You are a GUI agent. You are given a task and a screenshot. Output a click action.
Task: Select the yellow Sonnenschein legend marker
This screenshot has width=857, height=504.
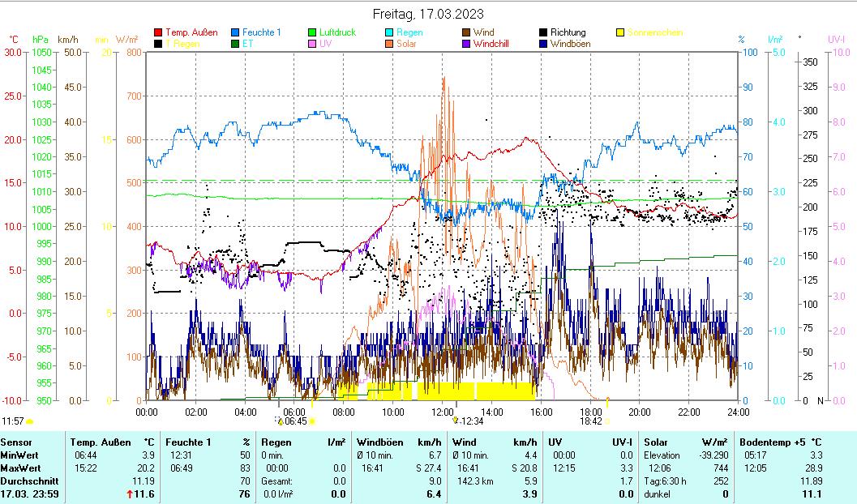tap(621, 33)
